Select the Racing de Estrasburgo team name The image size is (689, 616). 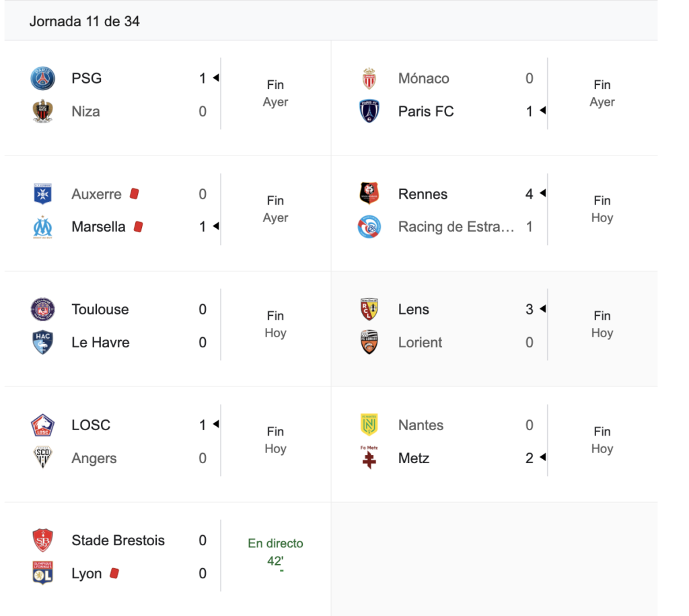point(456,227)
